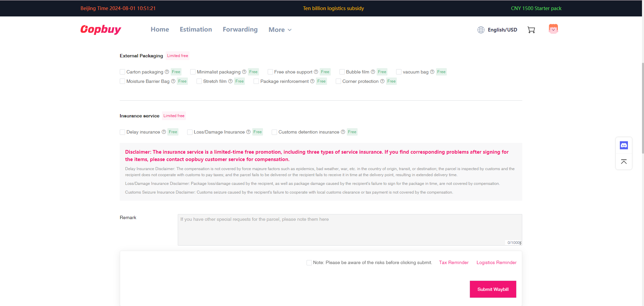Click the Submit Waybill button
644x306 pixels.
(x=493, y=289)
